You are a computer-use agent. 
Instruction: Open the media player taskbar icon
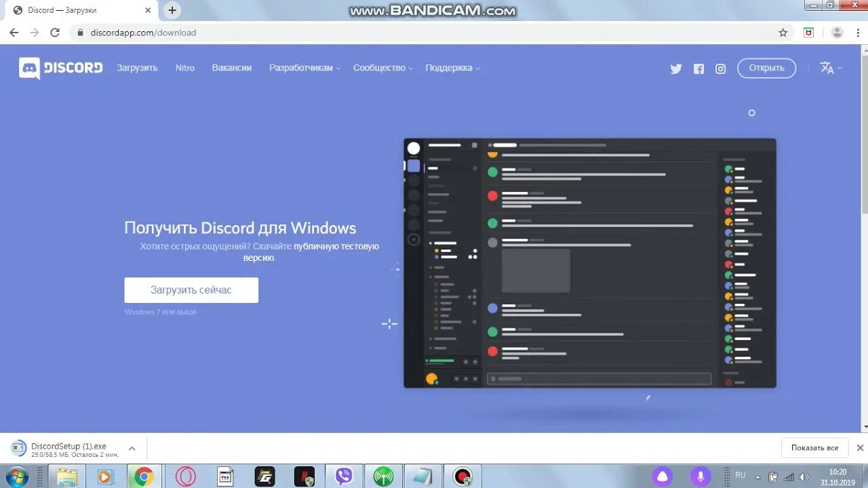tap(104, 476)
